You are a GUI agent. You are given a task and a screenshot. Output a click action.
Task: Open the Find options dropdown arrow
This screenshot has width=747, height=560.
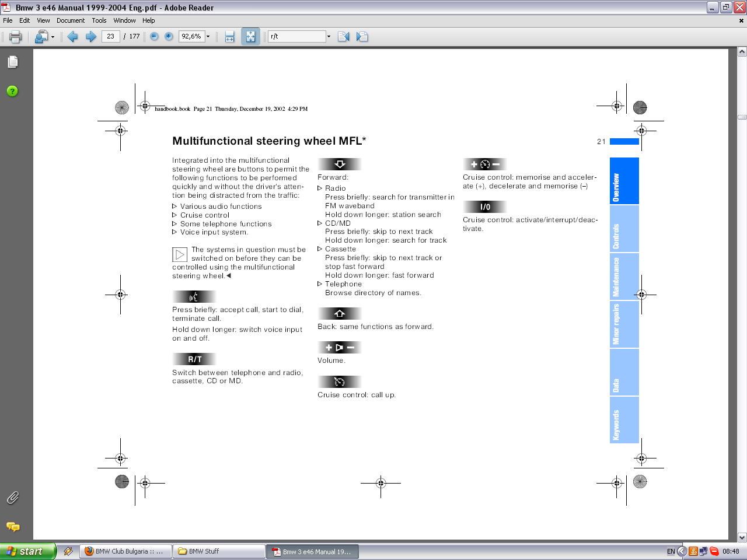tap(329, 36)
